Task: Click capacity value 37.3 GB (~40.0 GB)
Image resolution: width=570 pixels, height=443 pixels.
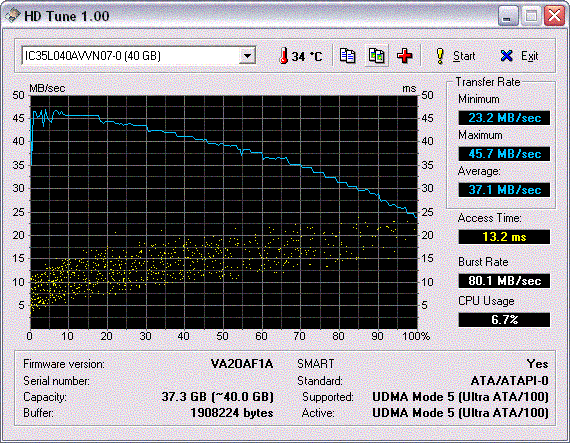Action: [217, 396]
